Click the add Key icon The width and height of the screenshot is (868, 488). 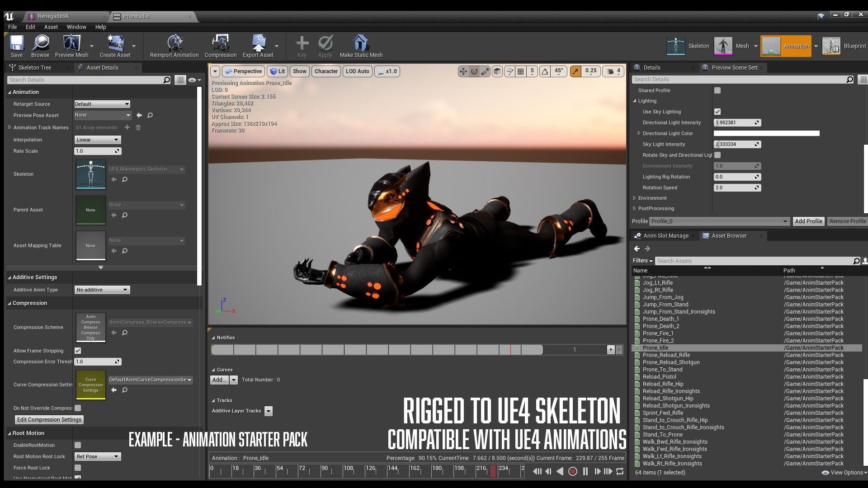pos(302,46)
